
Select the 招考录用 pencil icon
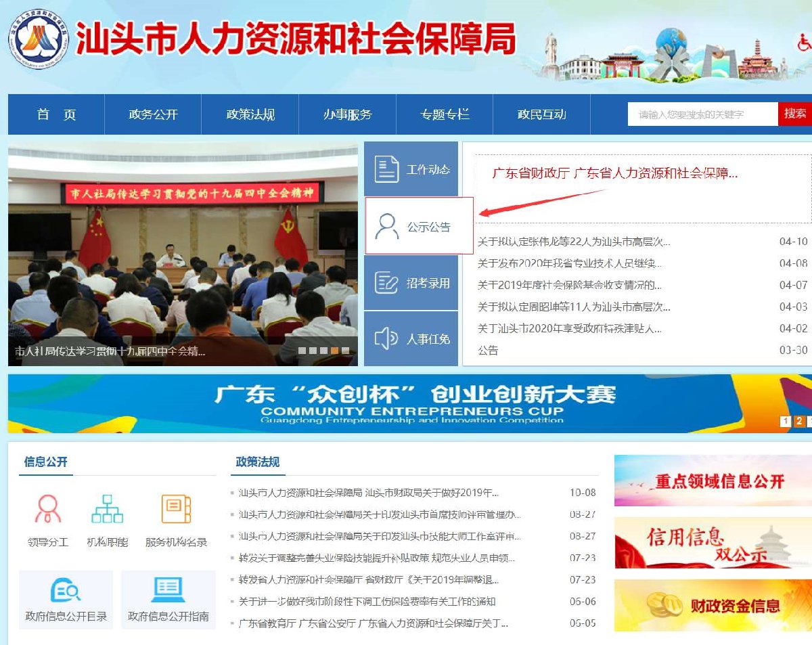coord(387,283)
